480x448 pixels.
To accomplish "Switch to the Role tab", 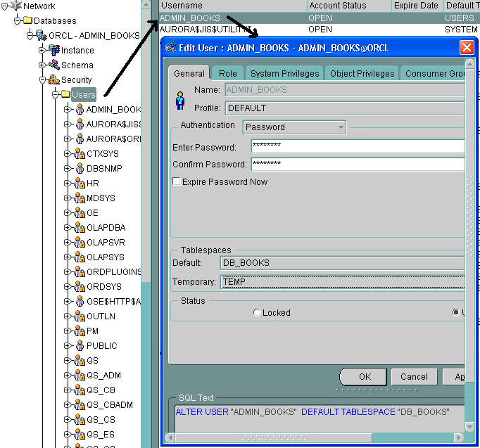I will coord(228,73).
